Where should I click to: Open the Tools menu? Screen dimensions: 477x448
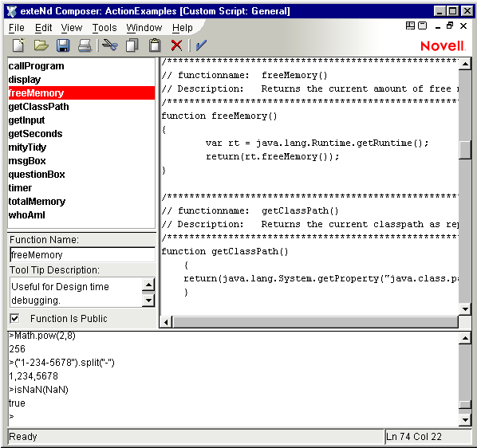pyautogui.click(x=104, y=28)
